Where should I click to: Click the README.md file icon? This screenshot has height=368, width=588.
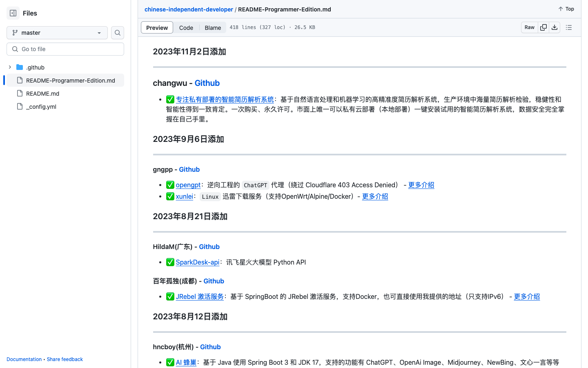[19, 93]
